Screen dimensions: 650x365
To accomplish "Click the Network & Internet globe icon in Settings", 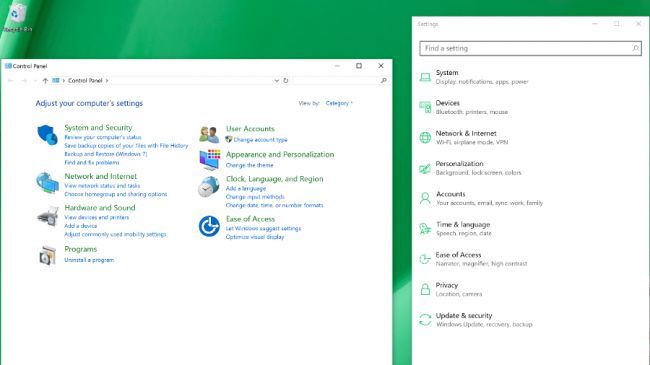I will [x=425, y=137].
